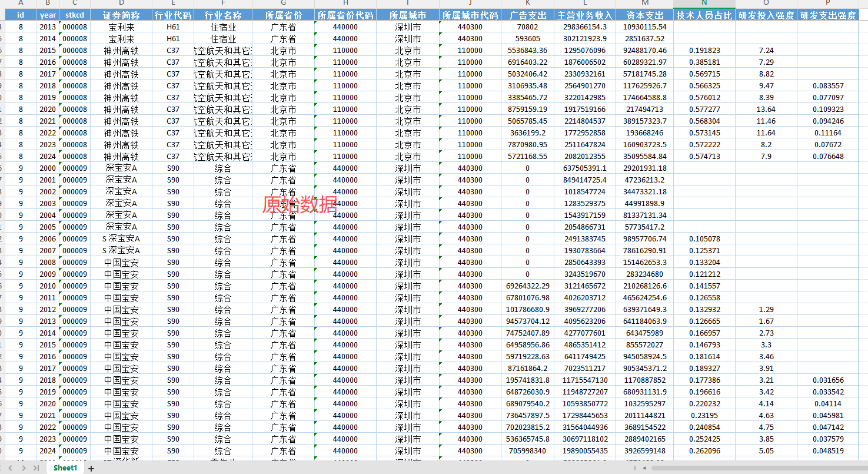Select column N header

coord(704,4)
